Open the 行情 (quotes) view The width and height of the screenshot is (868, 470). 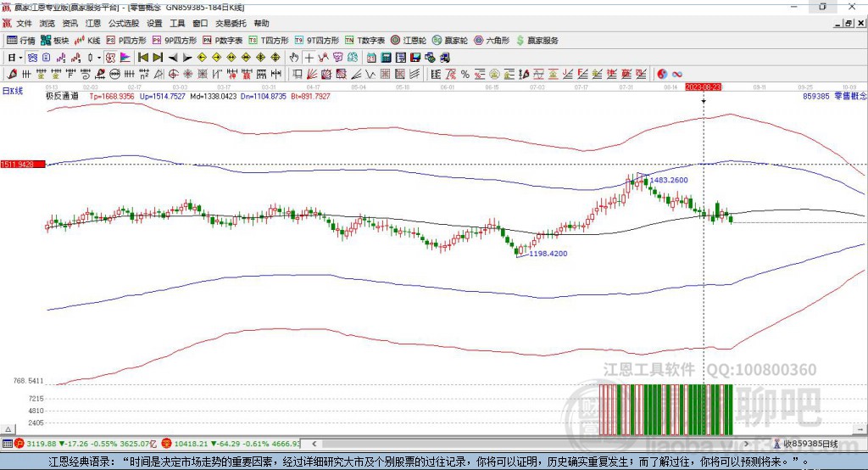pyautogui.click(x=20, y=41)
